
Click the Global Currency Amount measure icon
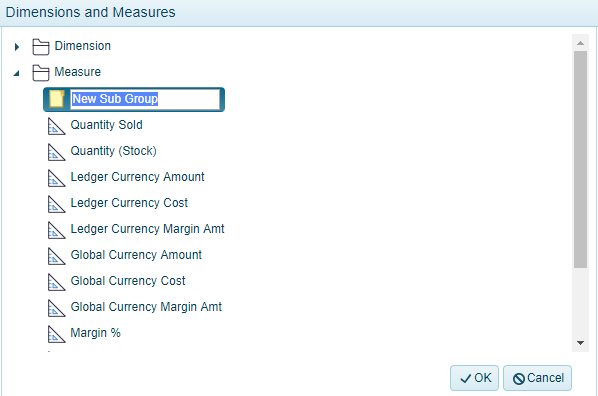tap(56, 256)
